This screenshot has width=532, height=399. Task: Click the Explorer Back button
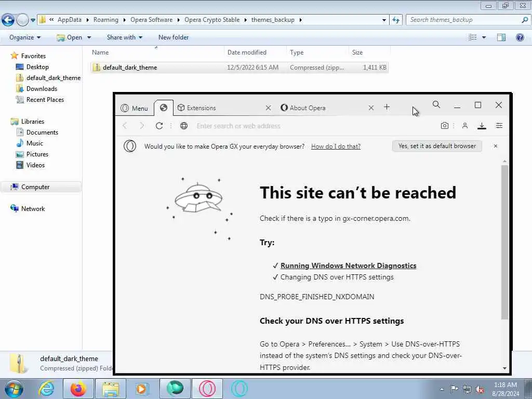tap(8, 20)
